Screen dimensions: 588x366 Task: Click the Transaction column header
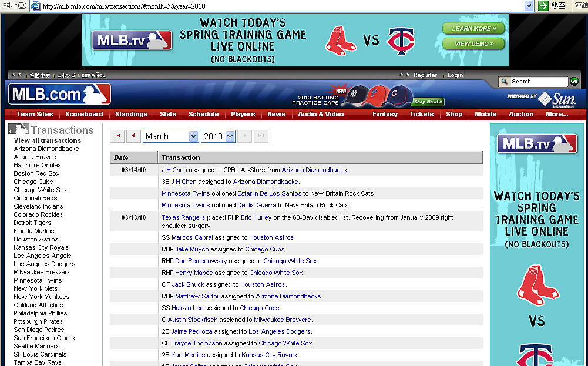(320, 157)
